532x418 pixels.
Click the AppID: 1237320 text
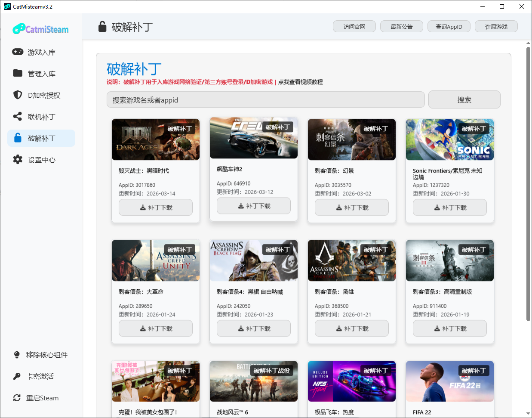(431, 185)
